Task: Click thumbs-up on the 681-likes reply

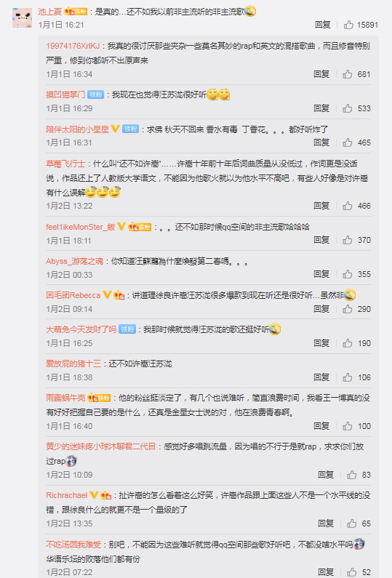Action: point(348,74)
